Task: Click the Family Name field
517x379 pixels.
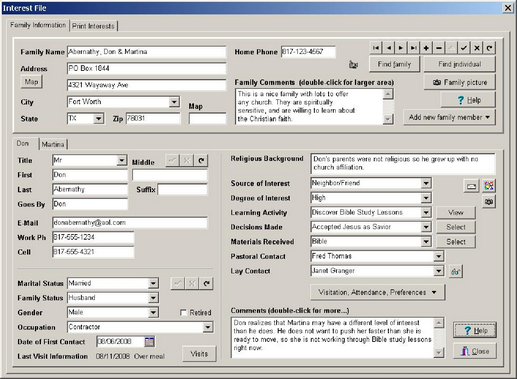Action: [146, 52]
